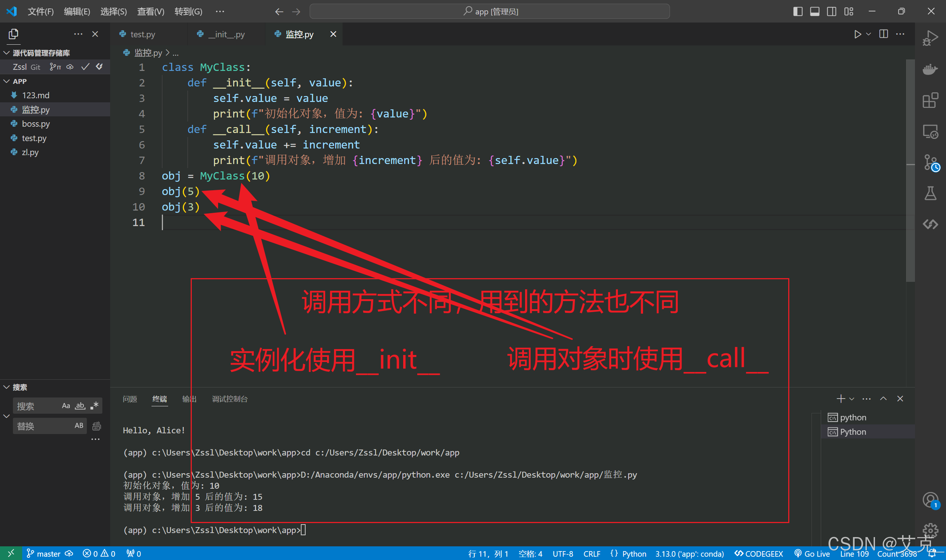Run the Python file with play button
The image size is (946, 560).
[x=857, y=34]
